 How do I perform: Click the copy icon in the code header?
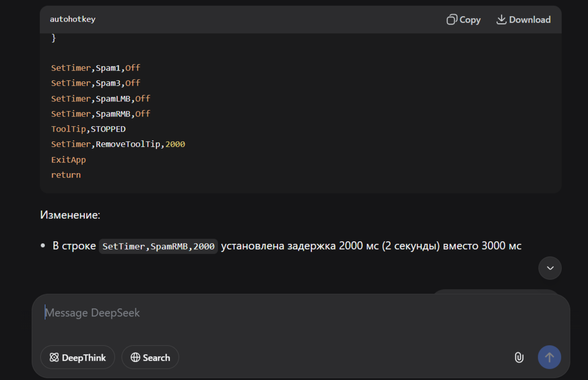coord(452,20)
